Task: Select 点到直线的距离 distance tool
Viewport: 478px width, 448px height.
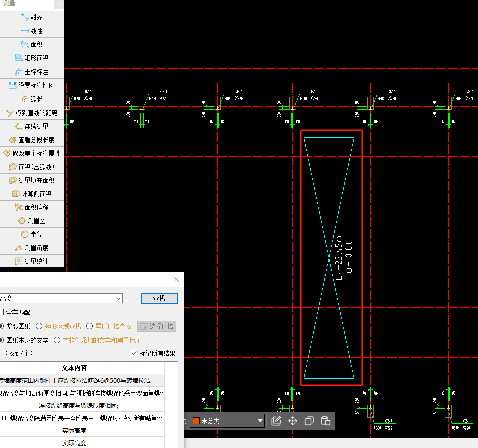Action: [32, 113]
